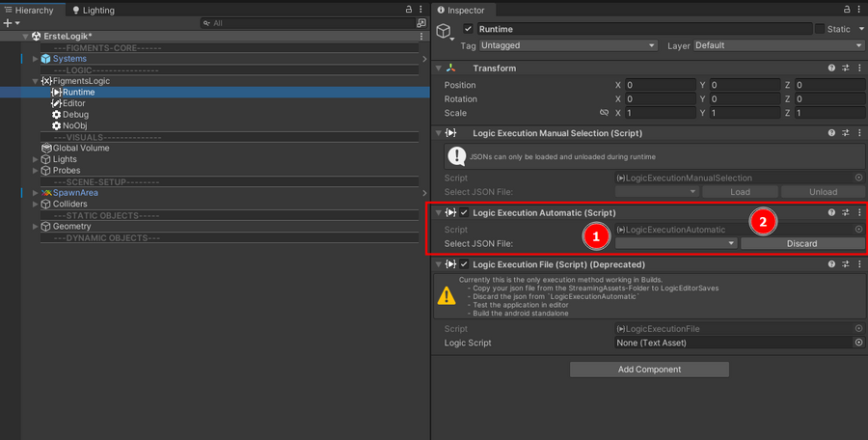
Task: Pick script via LogicExecutionManualSelection object picker
Action: [x=858, y=178]
